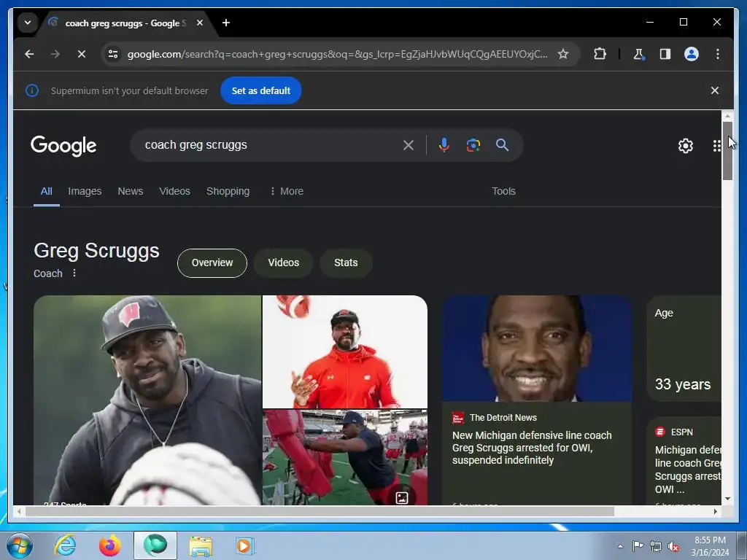Open site information icon in address bar
The image size is (747, 560).
click(x=113, y=54)
